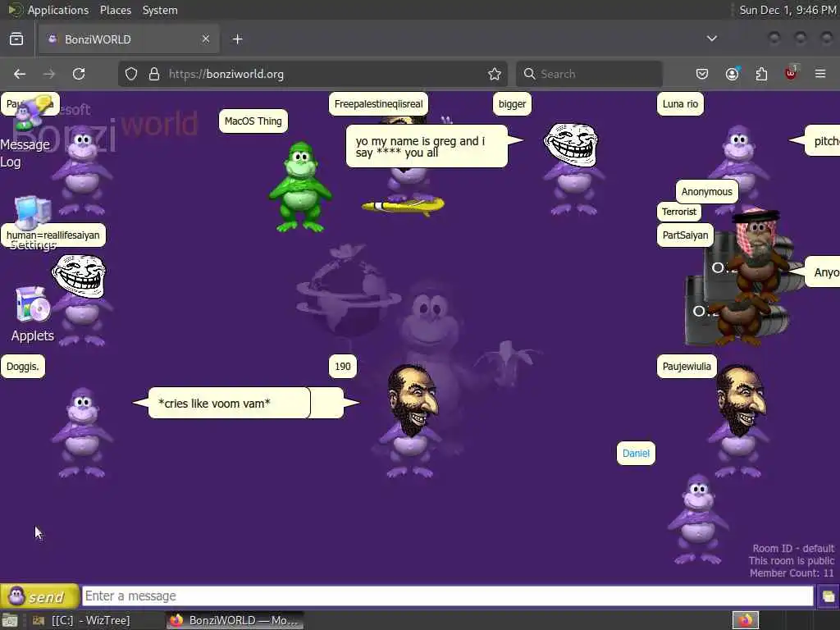This screenshot has height=630, width=840.
Task: Click the bearded-face Bonzi named 190
Action: coord(409,421)
